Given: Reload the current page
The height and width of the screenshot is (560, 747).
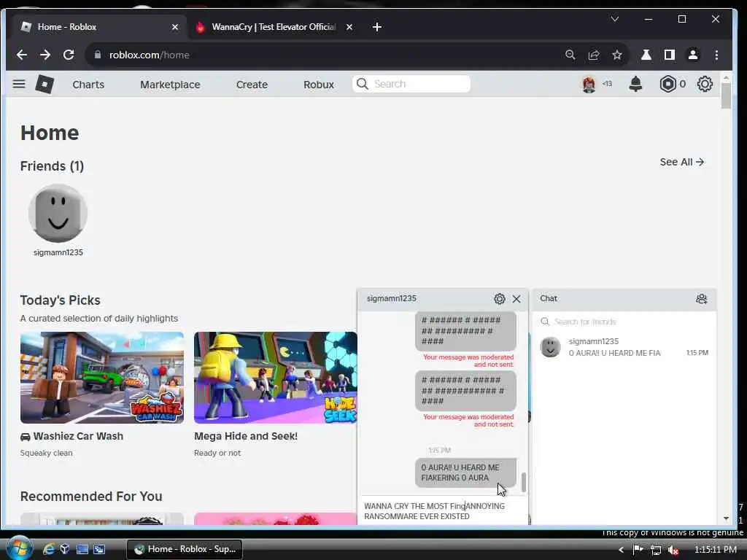Looking at the screenshot, I should (69, 55).
